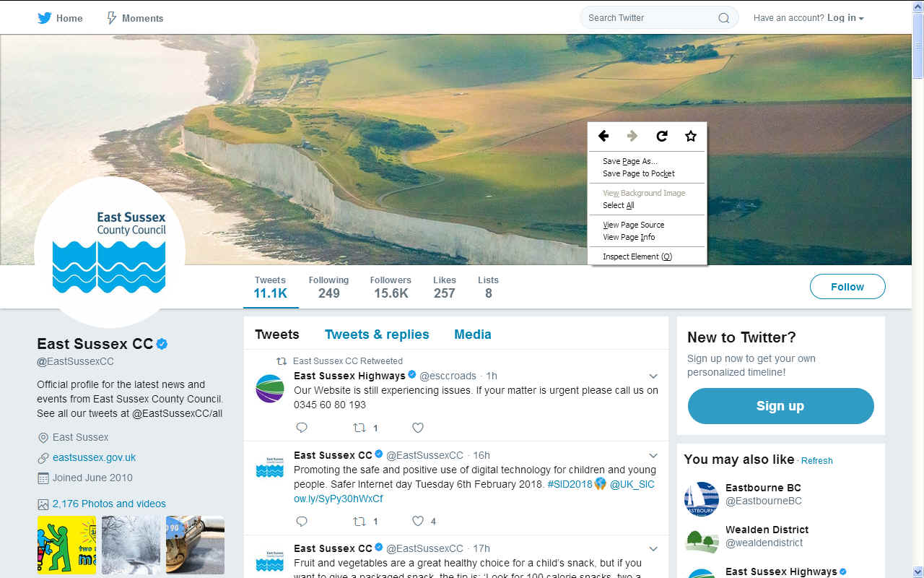Click 17h timestamp on Fruit tweet
Screen dimensions: 924x578
pyautogui.click(x=481, y=548)
